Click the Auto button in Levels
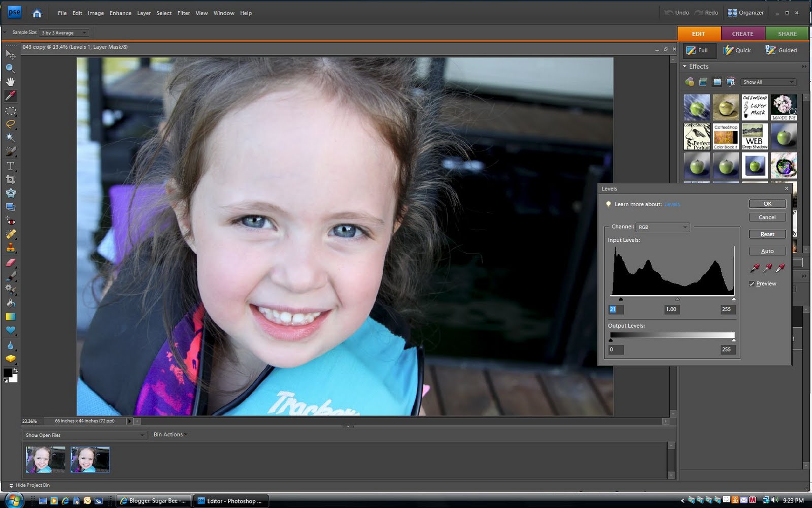Image resolution: width=812 pixels, height=508 pixels. [x=767, y=251]
